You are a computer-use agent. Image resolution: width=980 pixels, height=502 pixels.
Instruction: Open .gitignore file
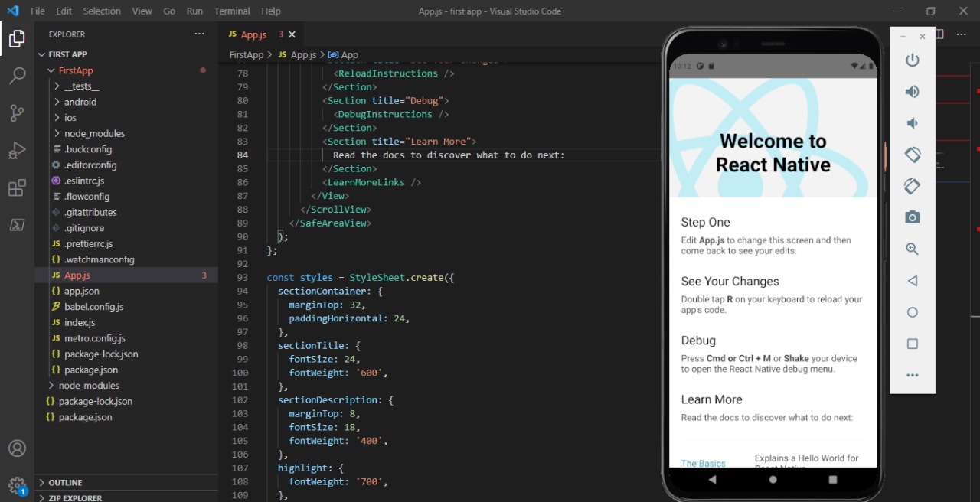tap(126, 228)
